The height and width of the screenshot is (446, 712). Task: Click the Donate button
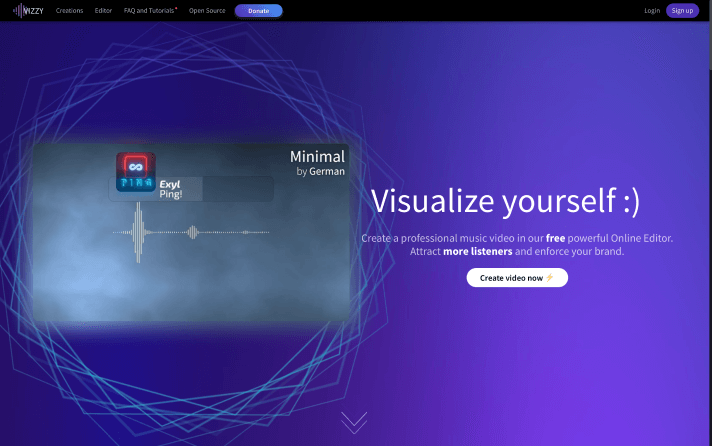(x=258, y=10)
